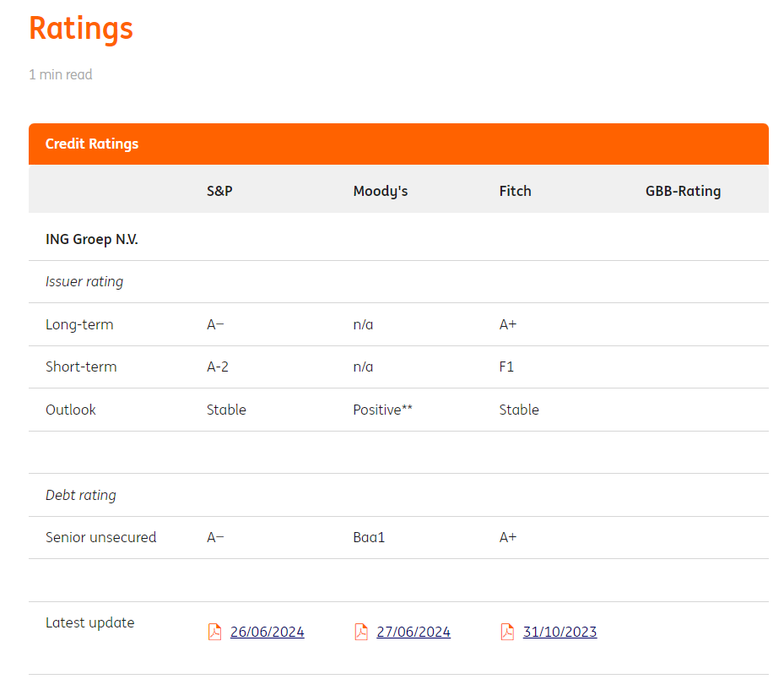Viewport: 784px width, 679px height.
Task: Select Moody's Outlook value Positive**
Action: click(382, 410)
